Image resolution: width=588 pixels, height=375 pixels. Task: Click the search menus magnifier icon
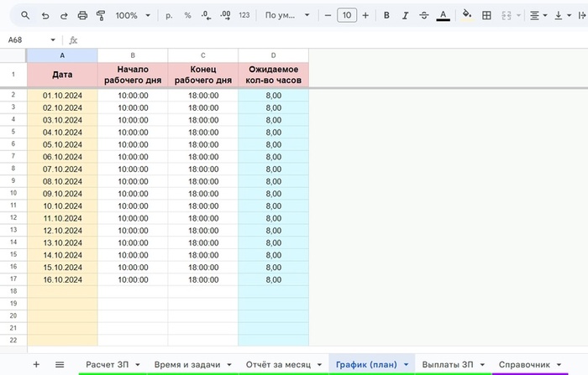[x=25, y=15]
